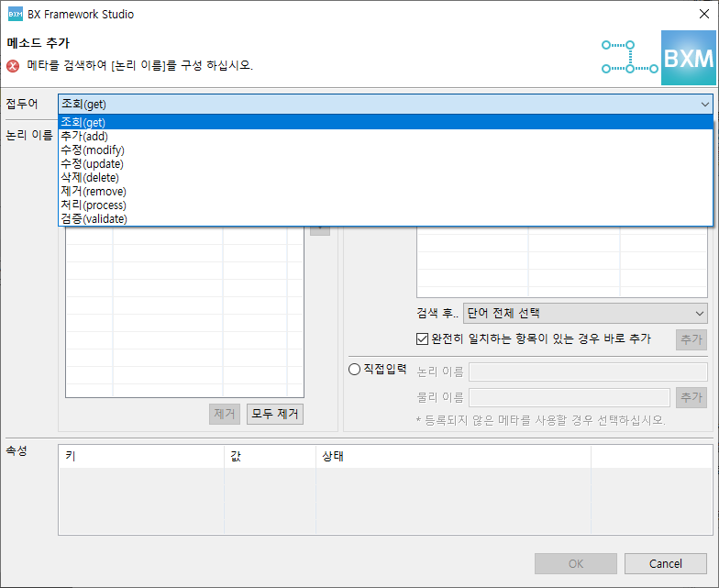Viewport: 719px width, 588px height.
Task: Collapse the 접두어 combo box arrow
Action: click(x=704, y=105)
